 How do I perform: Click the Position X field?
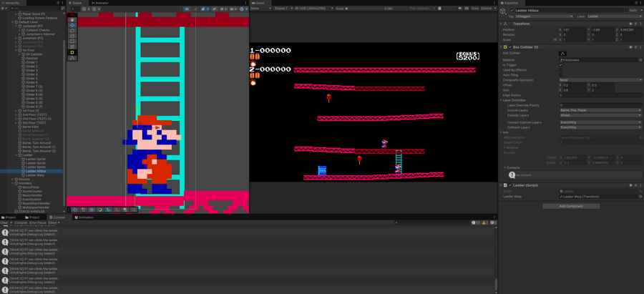pos(574,30)
